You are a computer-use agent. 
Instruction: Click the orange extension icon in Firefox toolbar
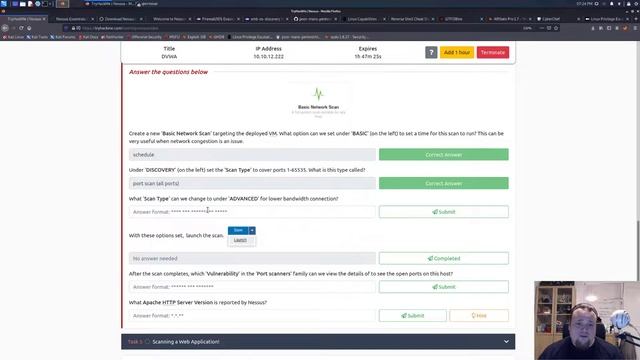(x=625, y=28)
